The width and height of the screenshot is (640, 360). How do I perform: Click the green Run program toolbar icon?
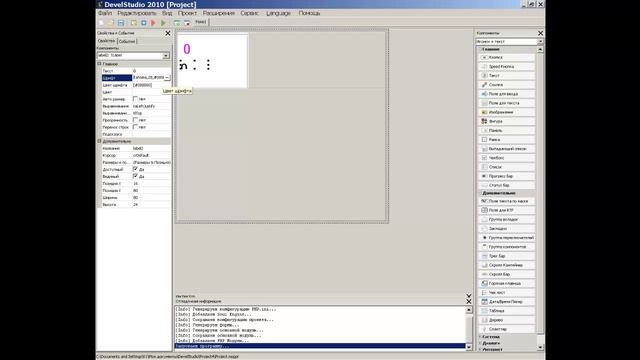point(163,23)
